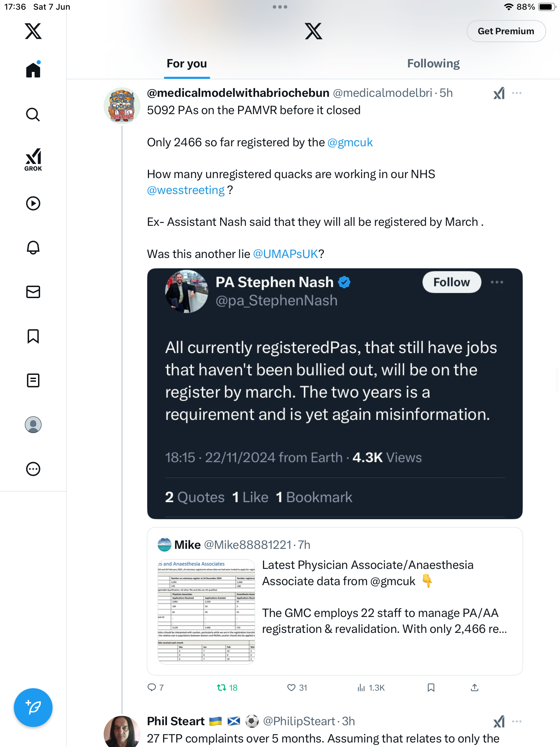Open the @wesstreeting mention link

186,190
